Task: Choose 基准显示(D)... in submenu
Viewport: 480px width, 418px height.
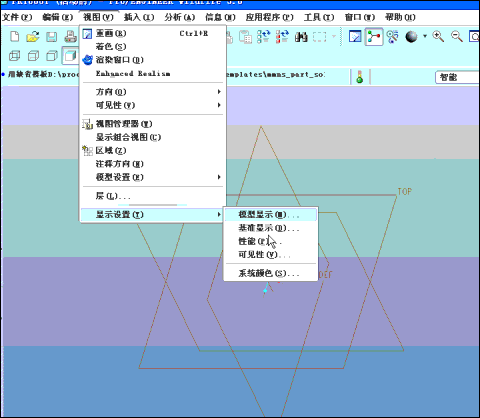Action: coord(271,228)
